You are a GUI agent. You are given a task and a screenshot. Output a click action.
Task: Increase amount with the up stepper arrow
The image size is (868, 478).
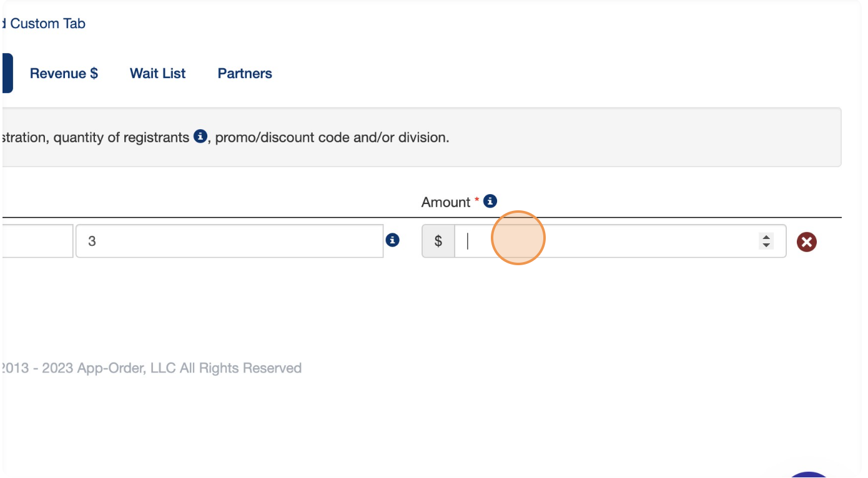(766, 237)
